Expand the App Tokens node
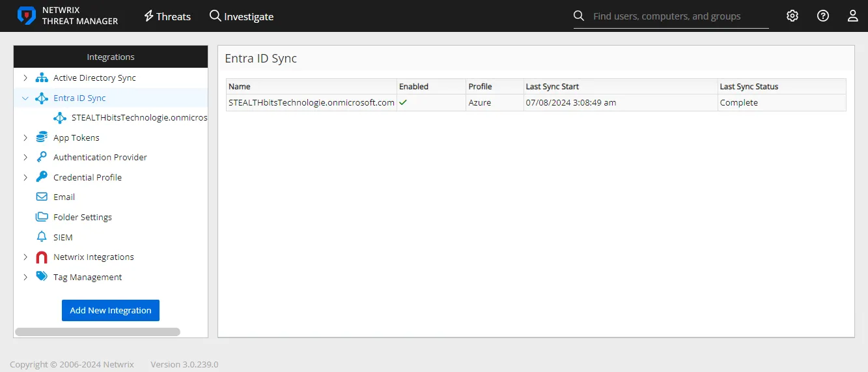This screenshot has height=372, width=868. coord(25,137)
